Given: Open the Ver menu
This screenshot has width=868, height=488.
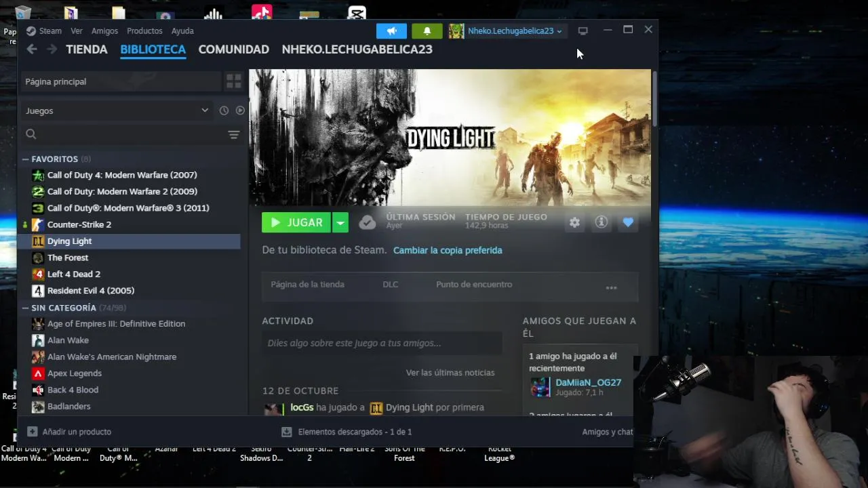Looking at the screenshot, I should (77, 31).
